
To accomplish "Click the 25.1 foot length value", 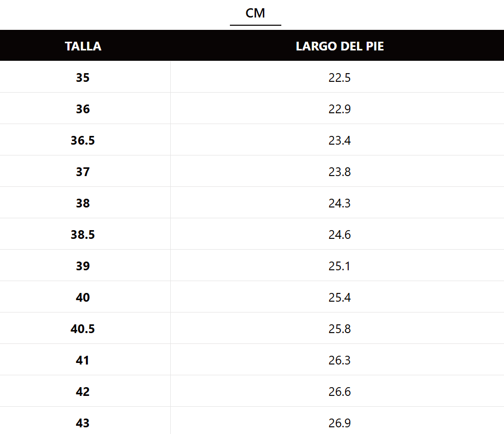I will pyautogui.click(x=339, y=266).
